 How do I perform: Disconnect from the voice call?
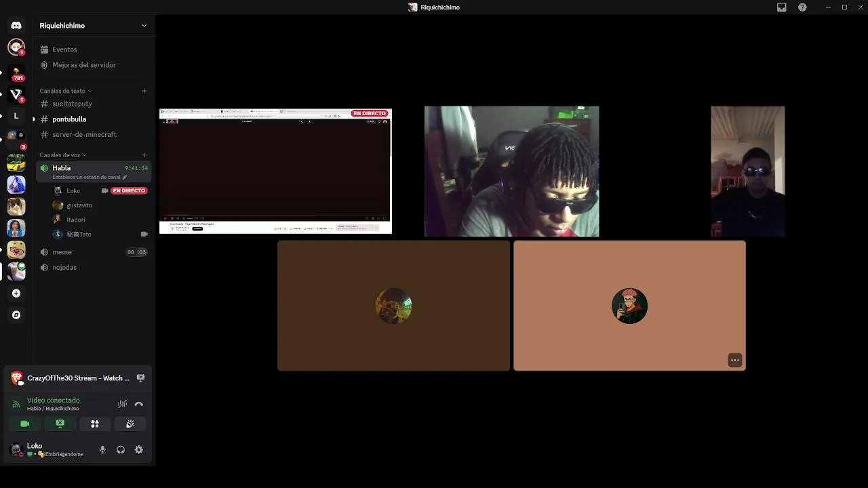click(x=139, y=404)
